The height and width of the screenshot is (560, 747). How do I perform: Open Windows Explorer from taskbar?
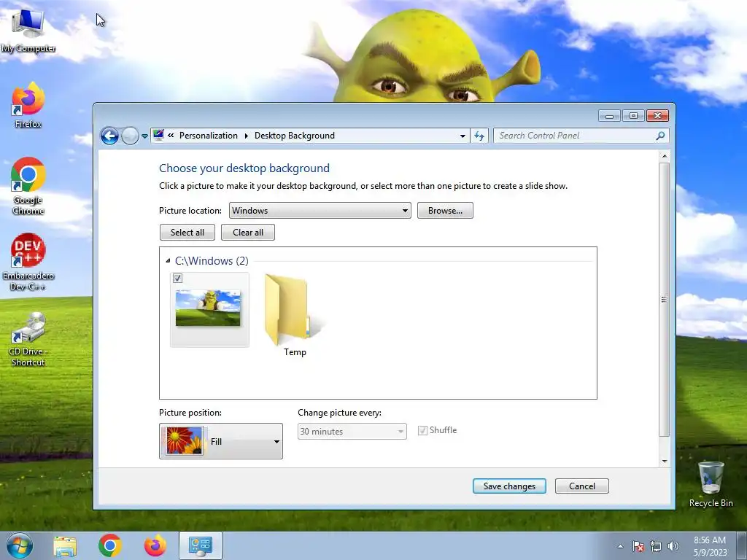[x=65, y=545]
